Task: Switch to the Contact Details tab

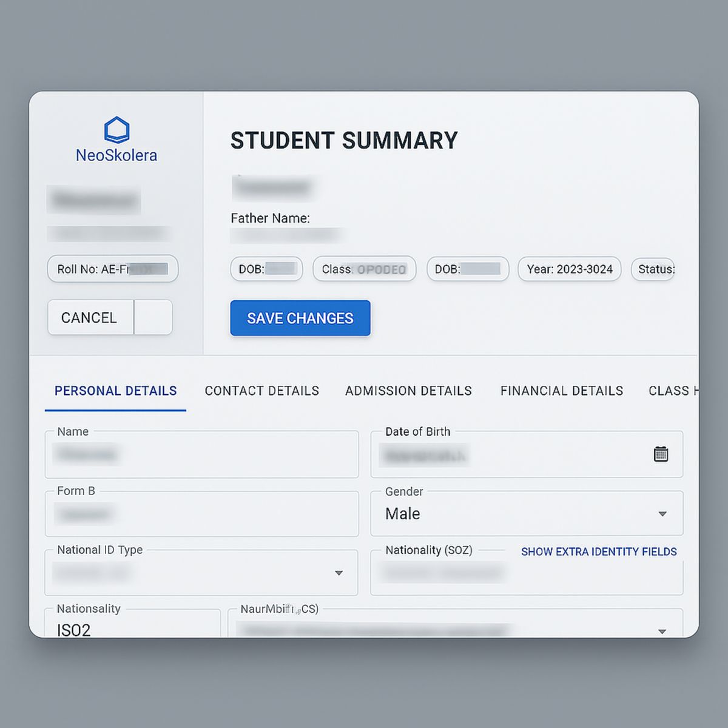Action: 261,391
